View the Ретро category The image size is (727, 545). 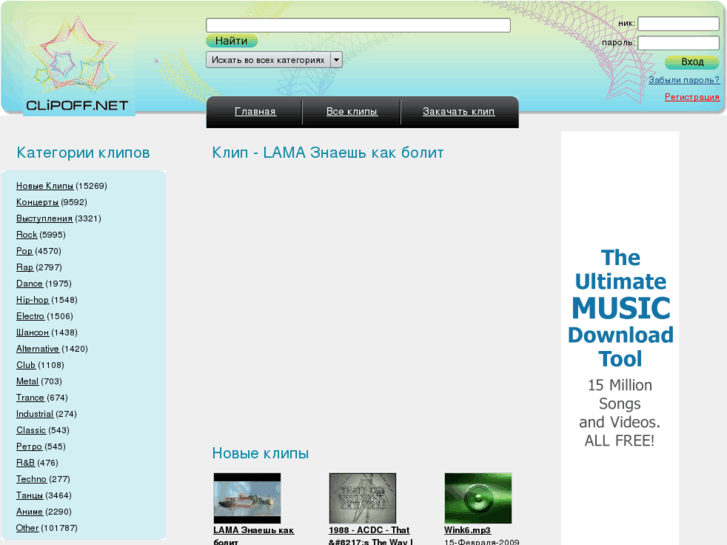tap(29, 446)
